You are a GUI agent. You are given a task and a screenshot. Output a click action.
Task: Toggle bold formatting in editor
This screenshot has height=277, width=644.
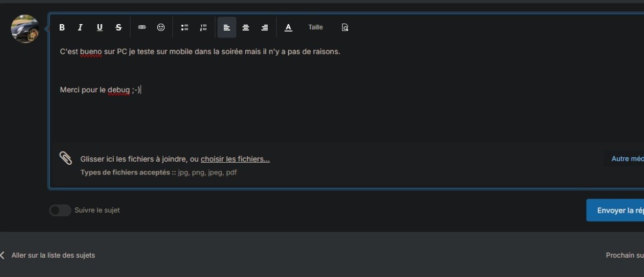coord(62,27)
